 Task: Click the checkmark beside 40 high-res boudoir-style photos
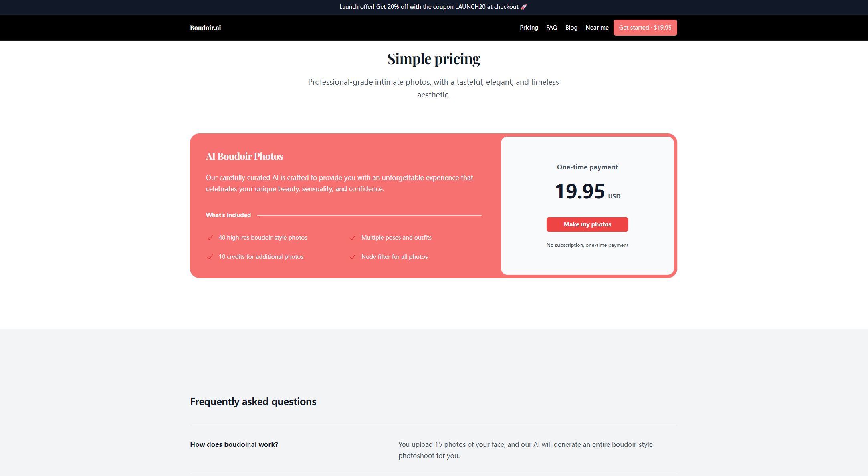210,238
